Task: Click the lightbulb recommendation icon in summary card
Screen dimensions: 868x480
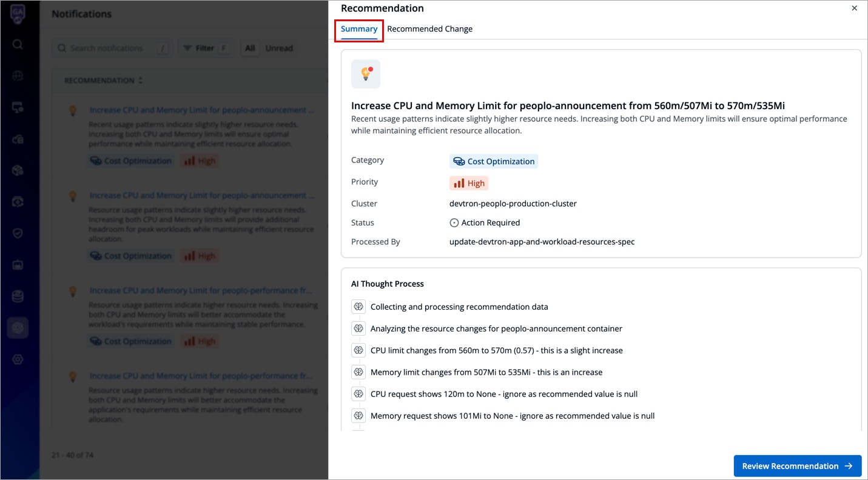Action: tap(366, 74)
